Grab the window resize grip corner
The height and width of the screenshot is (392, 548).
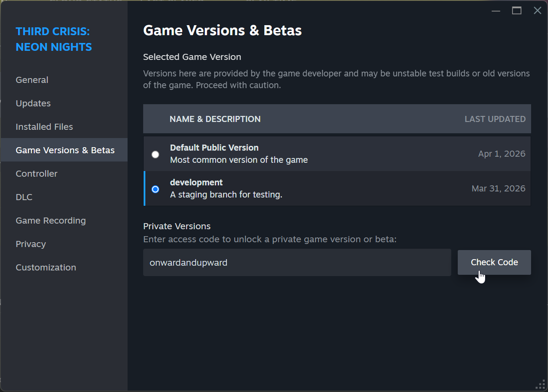[541, 385]
